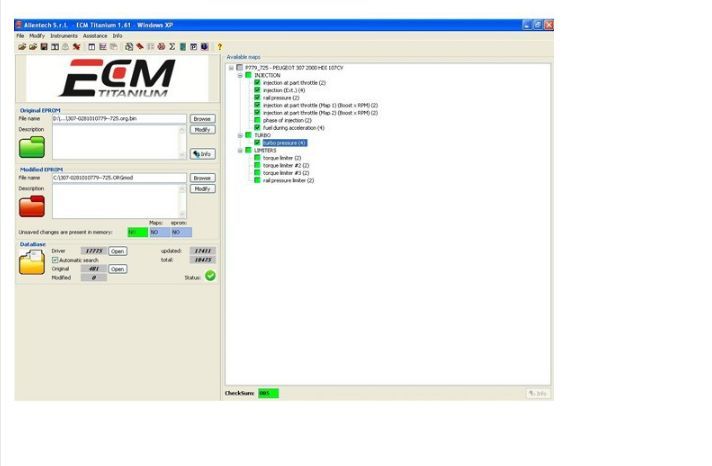
Task: Click Open button next to Driver number
Action: click(x=118, y=251)
